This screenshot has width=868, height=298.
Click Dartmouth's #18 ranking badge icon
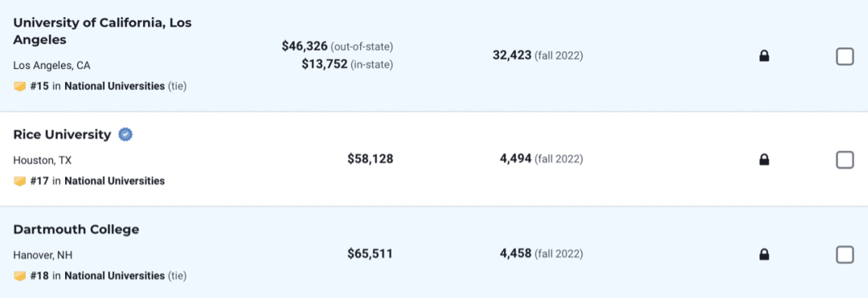tap(20, 276)
